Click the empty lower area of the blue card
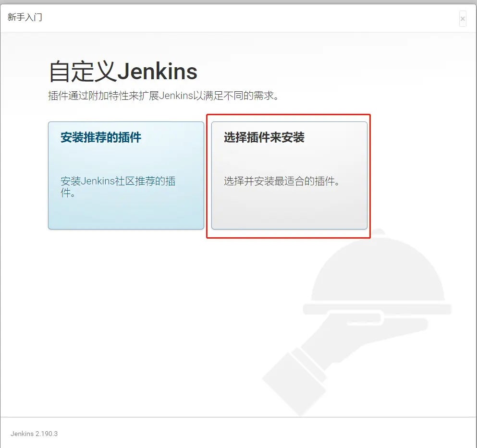477x448 pixels. 126,214
